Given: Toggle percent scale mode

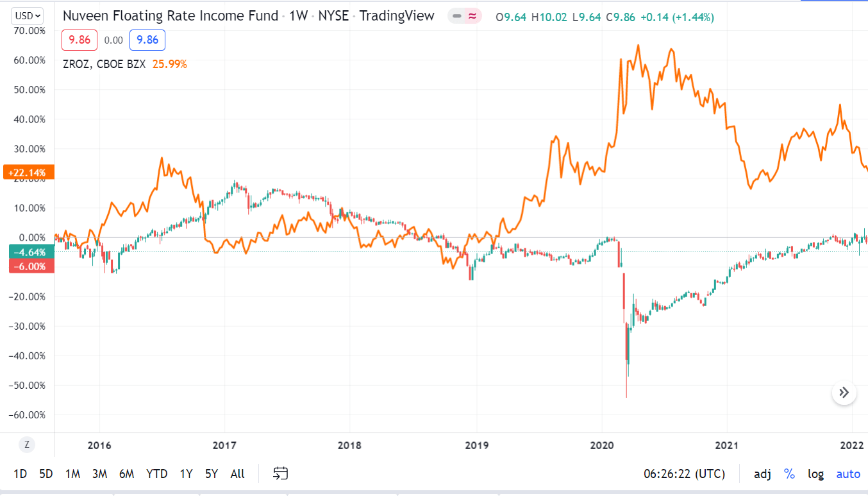Looking at the screenshot, I should (789, 474).
